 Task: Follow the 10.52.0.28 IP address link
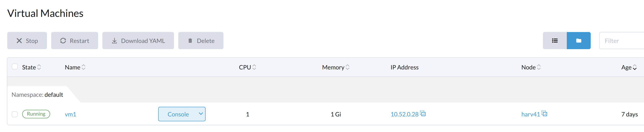(405, 114)
